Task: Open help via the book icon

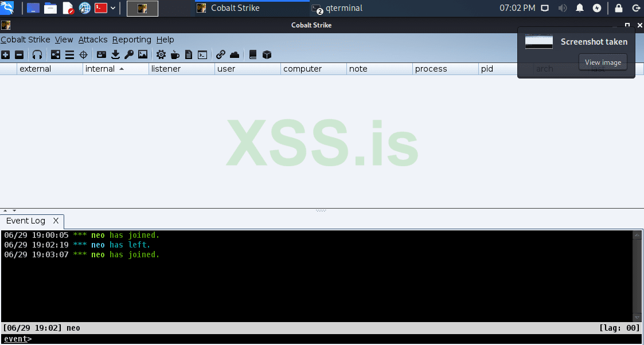Action: tap(253, 54)
